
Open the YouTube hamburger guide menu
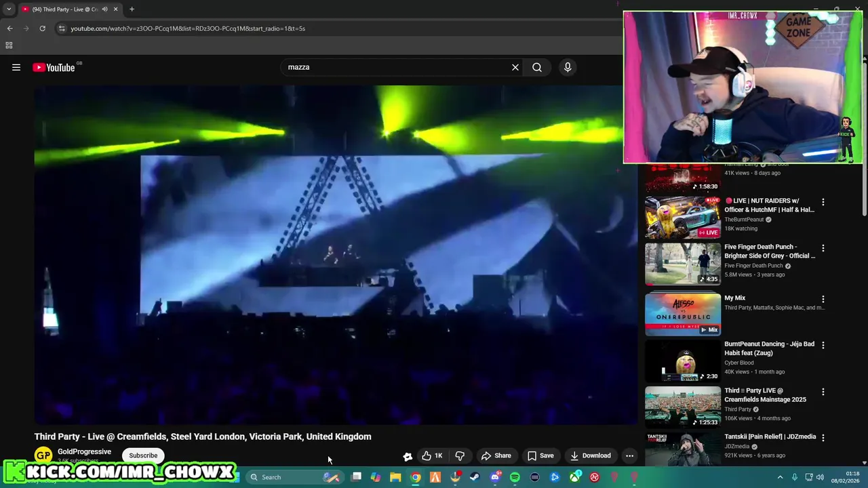[16, 67]
